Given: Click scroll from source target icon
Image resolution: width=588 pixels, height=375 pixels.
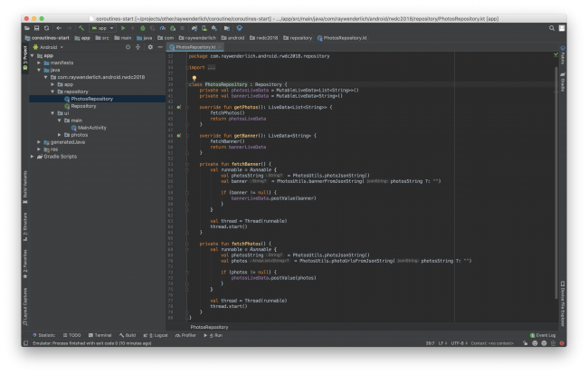Looking at the screenshot, I should (128, 47).
